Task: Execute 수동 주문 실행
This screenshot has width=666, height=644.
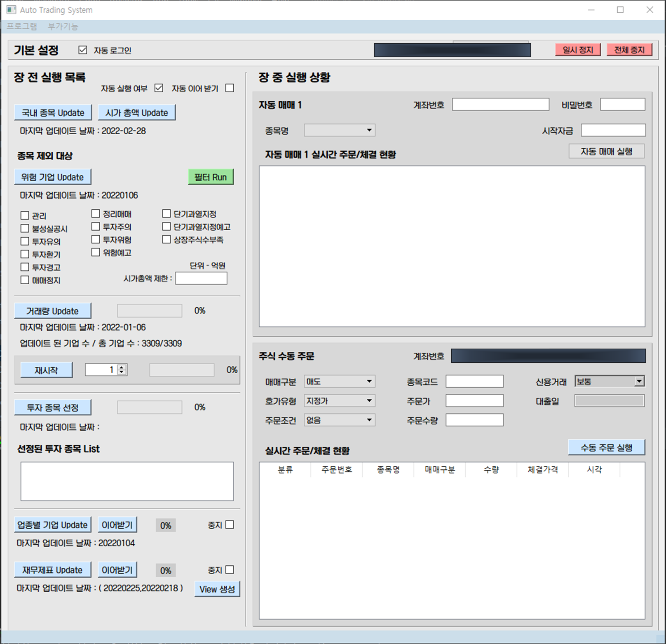Action: click(607, 447)
